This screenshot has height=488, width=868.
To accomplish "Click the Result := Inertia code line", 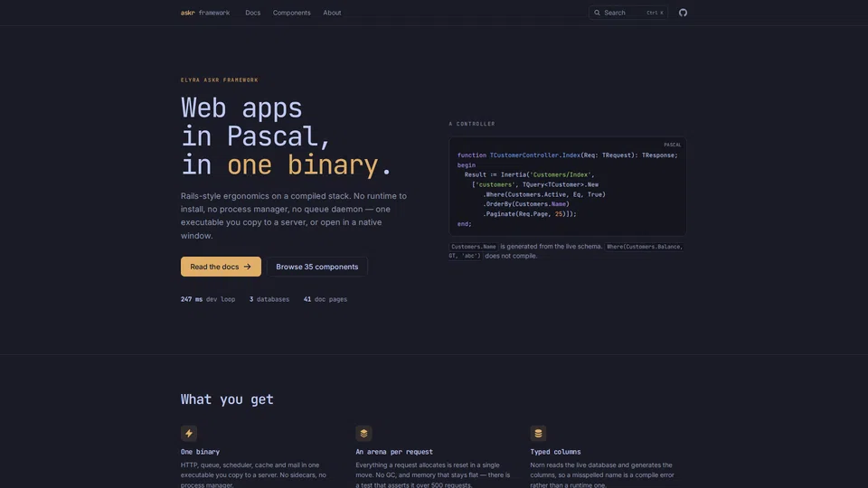I will pyautogui.click(x=529, y=174).
